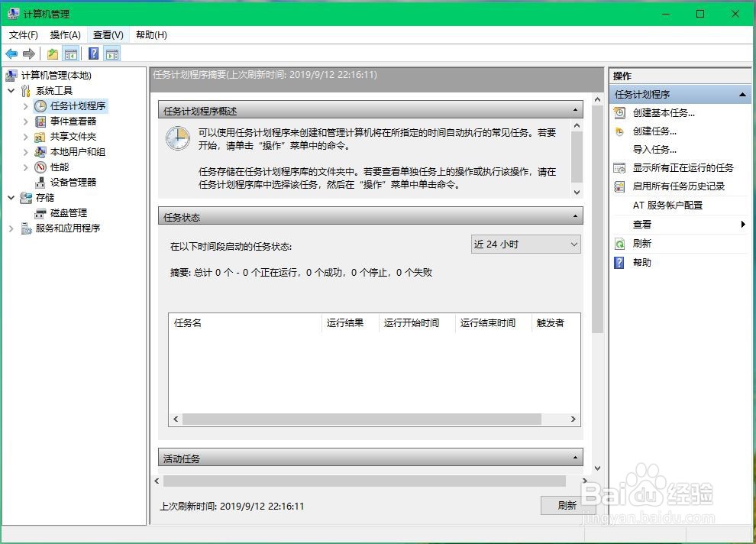Click the 刷新 button at the bottom

567,505
